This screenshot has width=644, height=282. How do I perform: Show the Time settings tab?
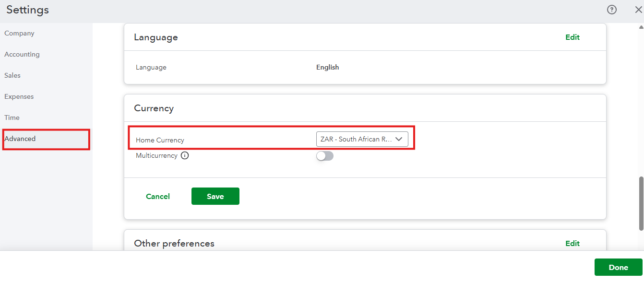(12, 118)
